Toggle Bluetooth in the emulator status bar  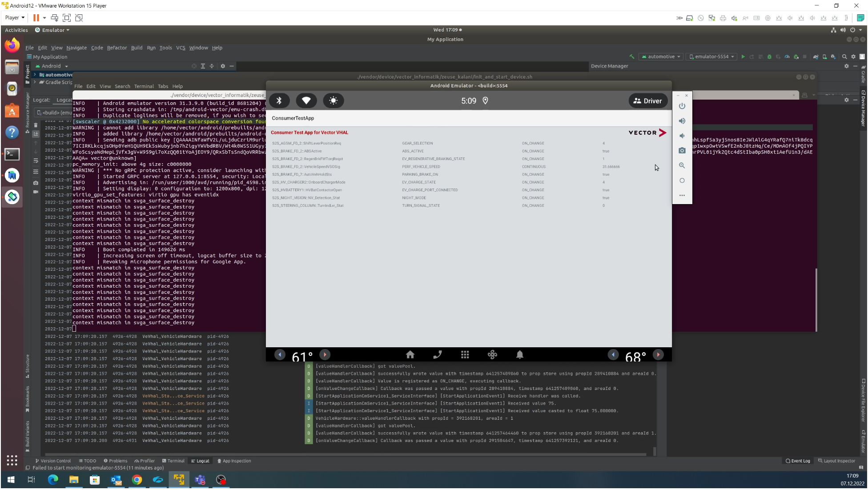pyautogui.click(x=279, y=100)
